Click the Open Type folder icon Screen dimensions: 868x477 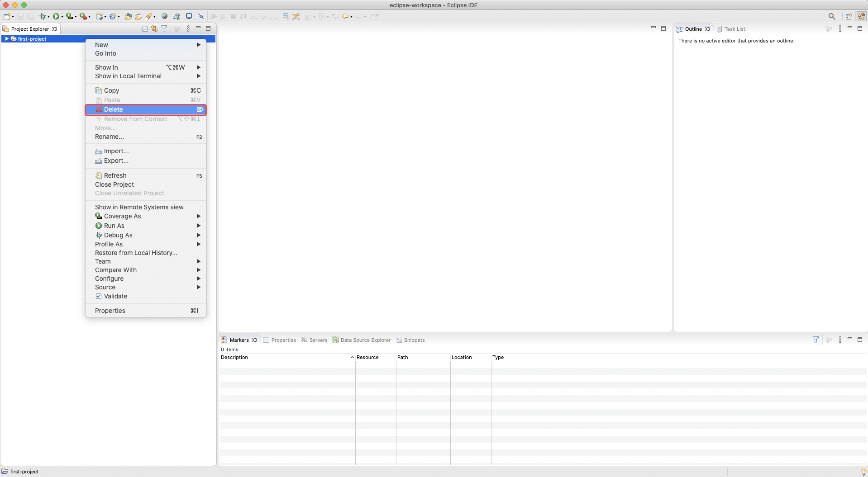(128, 16)
